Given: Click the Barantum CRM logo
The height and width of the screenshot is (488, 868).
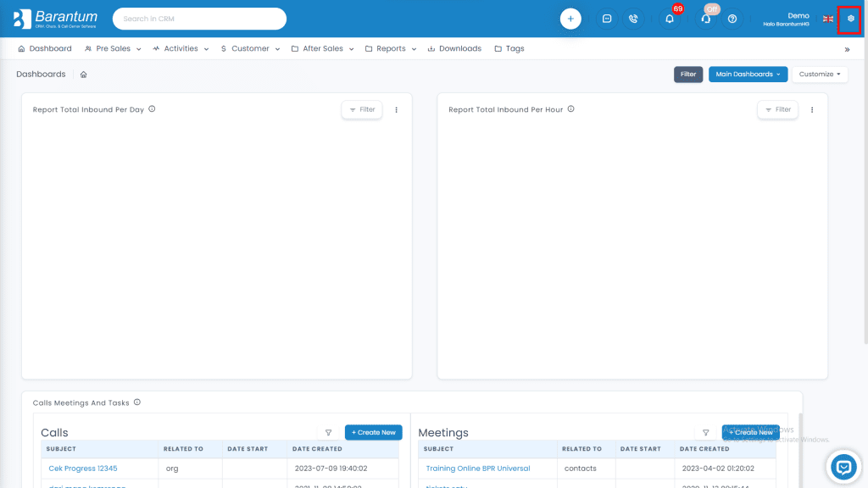Looking at the screenshot, I should tap(53, 17).
